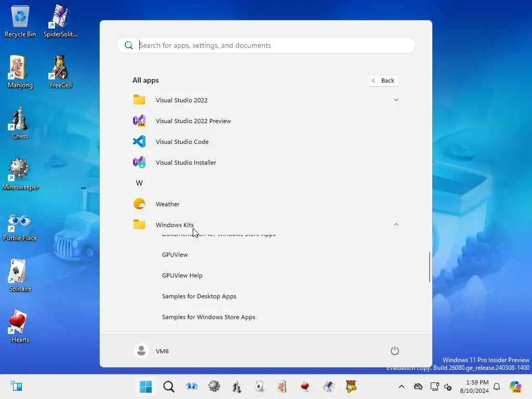
Task: Click the OneDrive cloud tray icon
Action: pyautogui.click(x=418, y=387)
